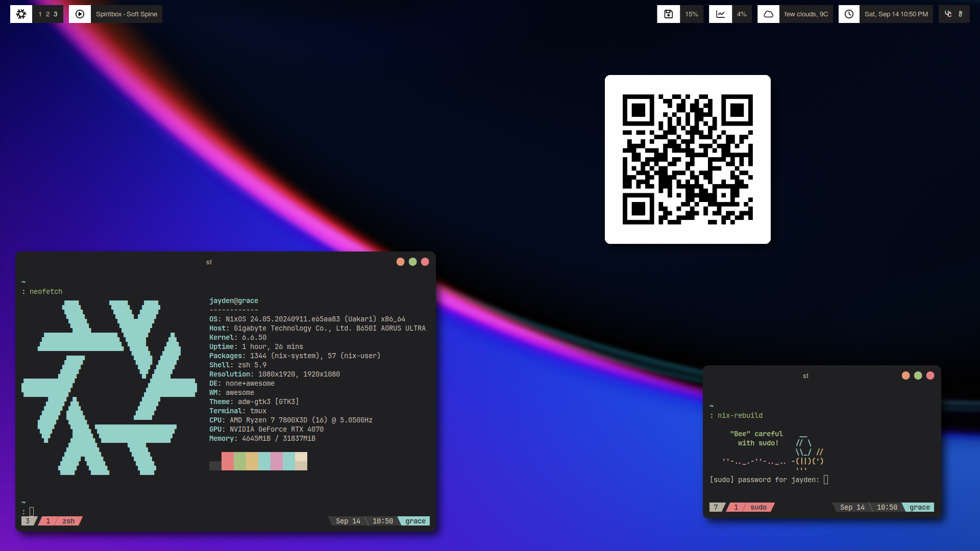Click the orange button on nix-rebuild terminal titlebar
980x551 pixels.
coord(905,375)
